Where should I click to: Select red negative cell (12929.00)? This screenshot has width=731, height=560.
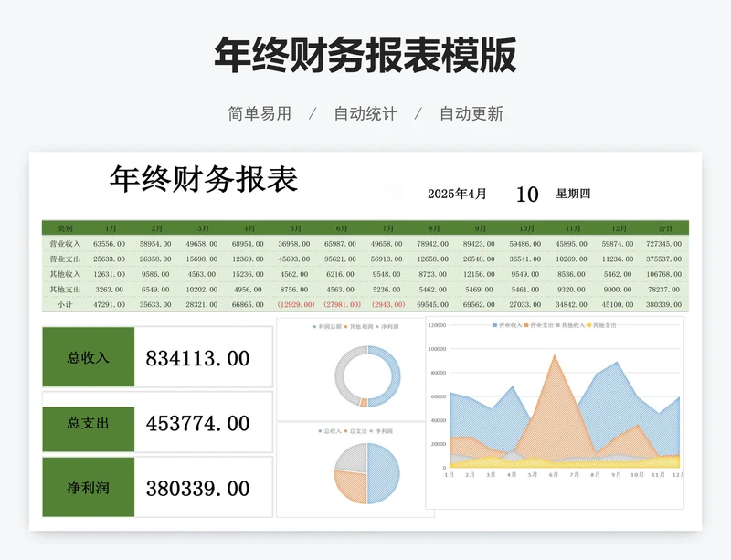296,304
